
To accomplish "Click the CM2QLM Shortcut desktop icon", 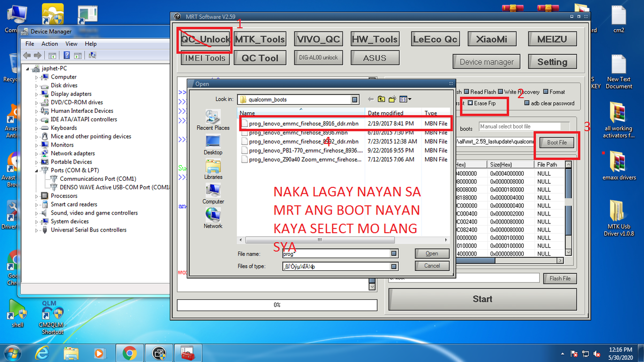I will pos(52,317).
